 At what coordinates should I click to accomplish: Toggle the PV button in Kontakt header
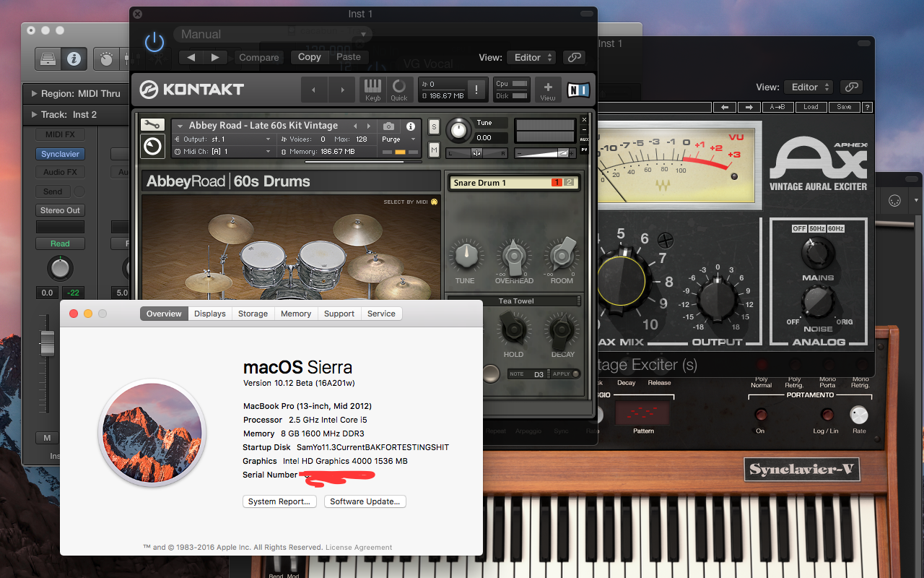(x=584, y=150)
